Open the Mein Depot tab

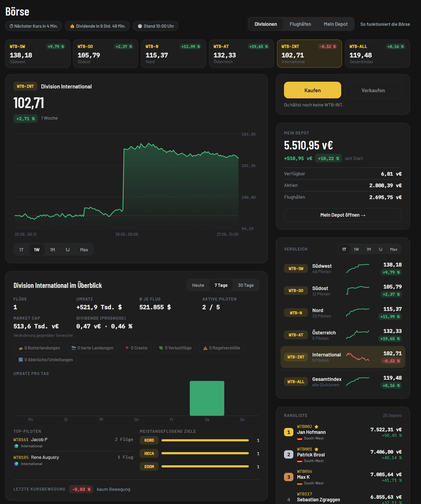[336, 24]
